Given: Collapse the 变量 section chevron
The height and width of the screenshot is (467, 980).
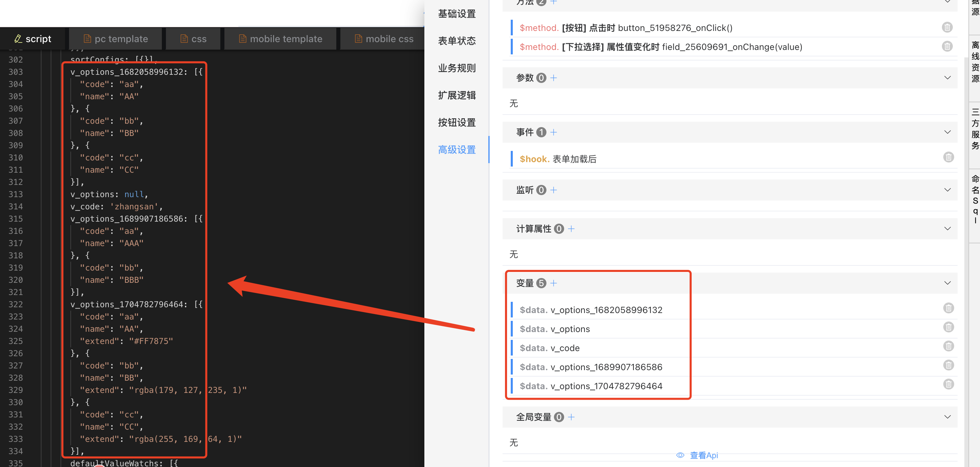Looking at the screenshot, I should (947, 283).
